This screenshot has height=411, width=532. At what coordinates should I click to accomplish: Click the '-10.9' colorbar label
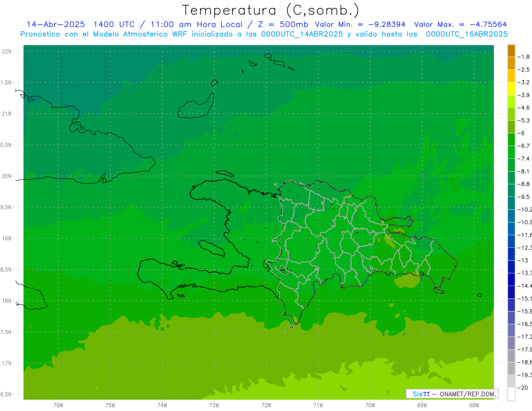click(525, 222)
